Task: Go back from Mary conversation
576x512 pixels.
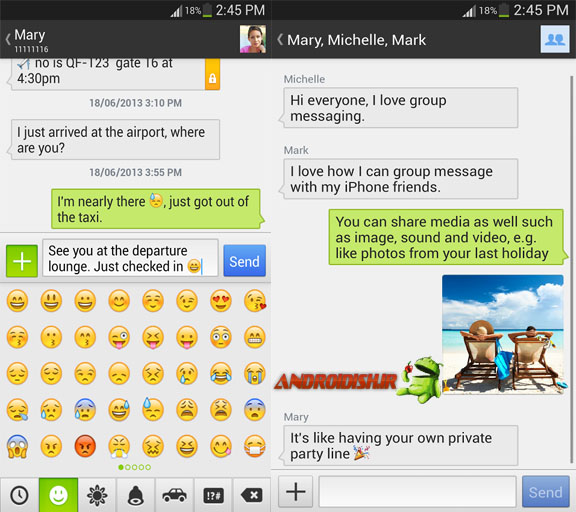Action: [8, 39]
